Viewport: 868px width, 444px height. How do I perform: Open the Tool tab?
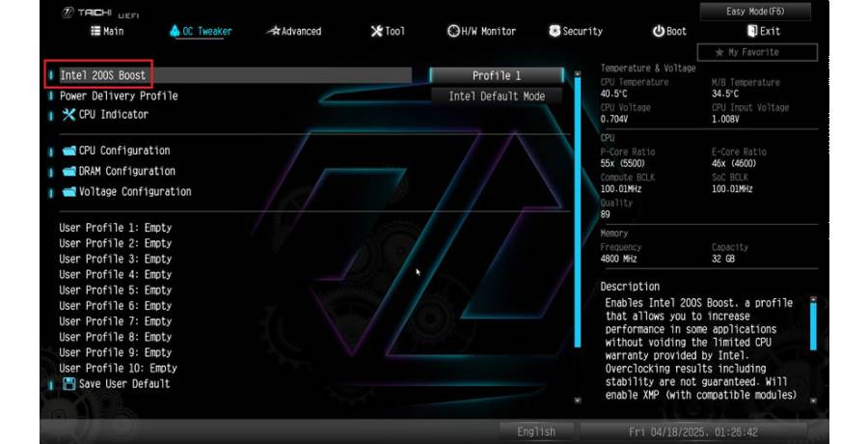tap(388, 31)
